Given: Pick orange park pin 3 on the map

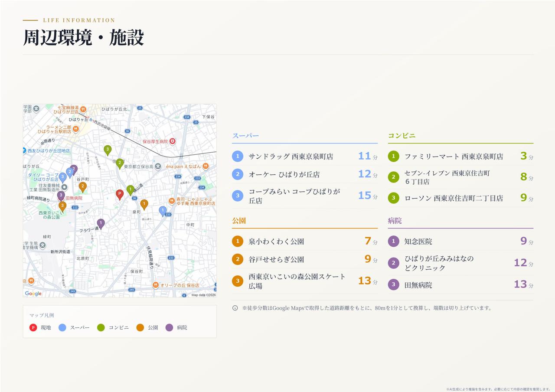Looking at the screenshot, I should coord(63,206).
